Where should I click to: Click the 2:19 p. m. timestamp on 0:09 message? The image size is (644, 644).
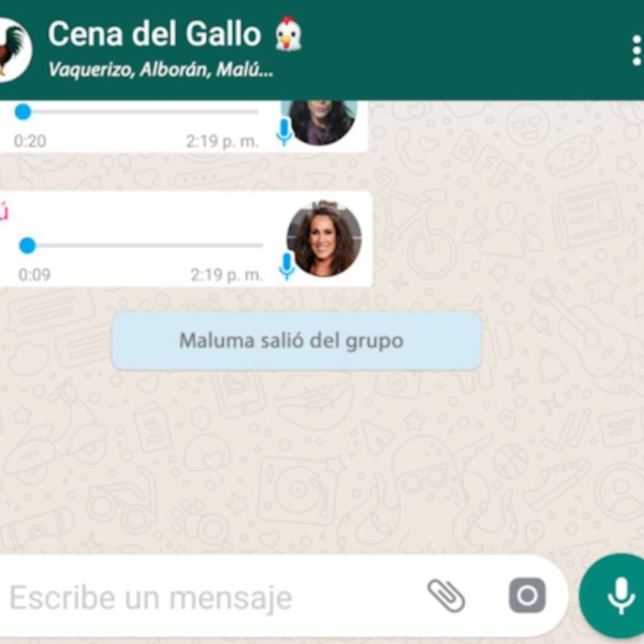(226, 275)
